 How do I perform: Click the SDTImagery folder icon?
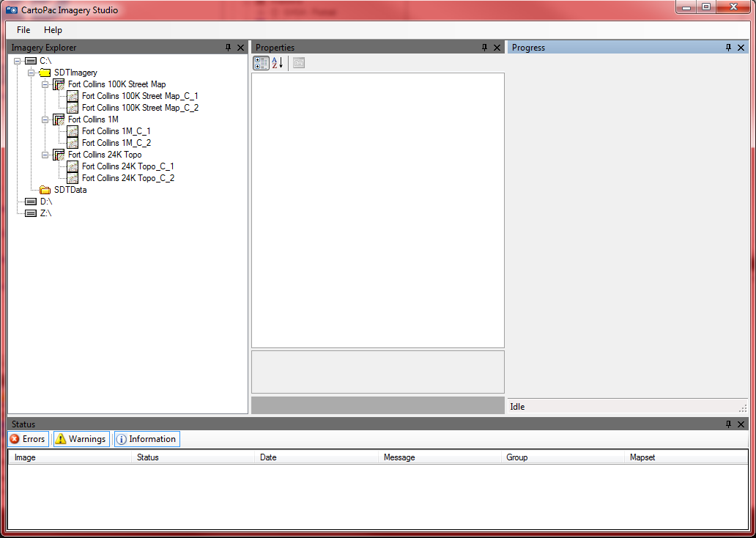pyautogui.click(x=45, y=73)
